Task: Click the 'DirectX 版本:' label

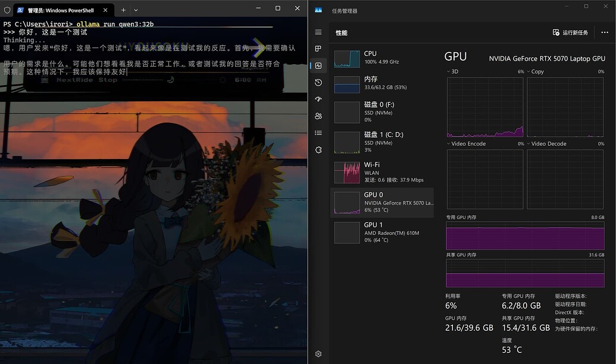Action: click(570, 313)
